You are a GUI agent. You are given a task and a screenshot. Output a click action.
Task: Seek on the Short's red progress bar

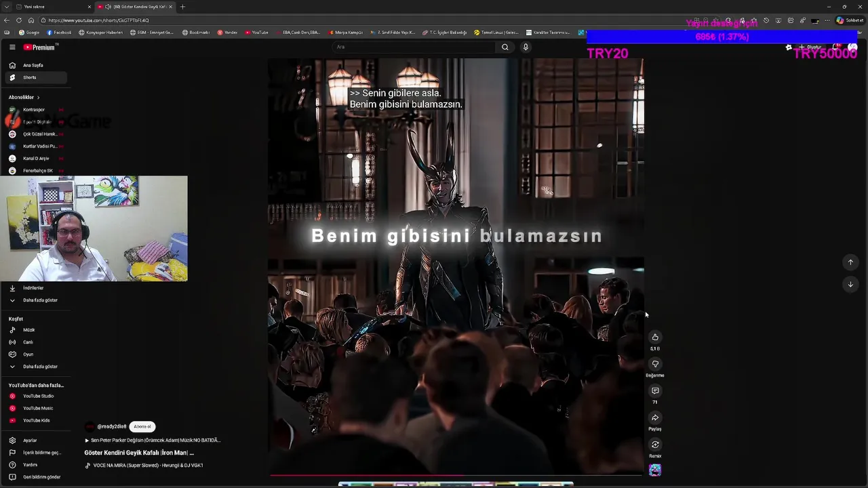(456, 475)
